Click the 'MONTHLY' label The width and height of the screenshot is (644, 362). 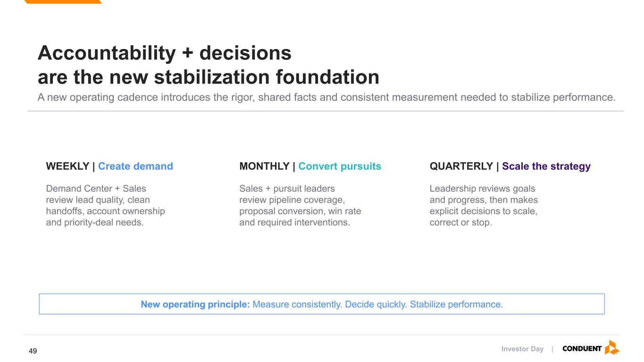[264, 166]
